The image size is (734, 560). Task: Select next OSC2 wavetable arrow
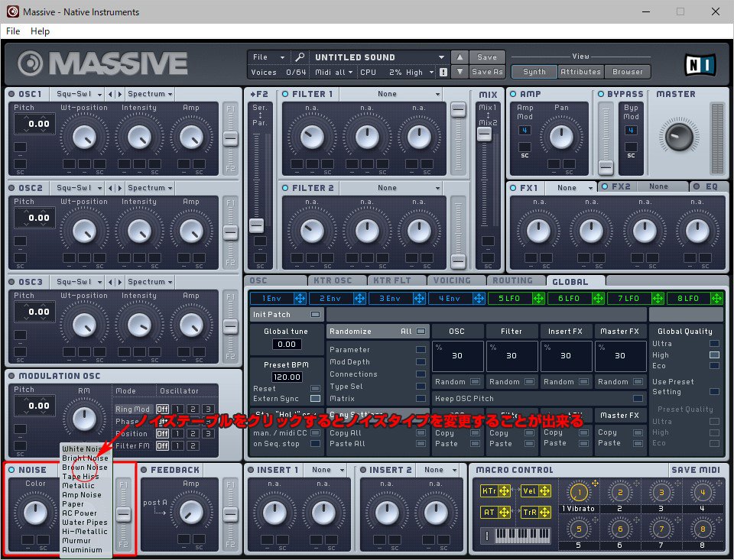[x=120, y=189]
